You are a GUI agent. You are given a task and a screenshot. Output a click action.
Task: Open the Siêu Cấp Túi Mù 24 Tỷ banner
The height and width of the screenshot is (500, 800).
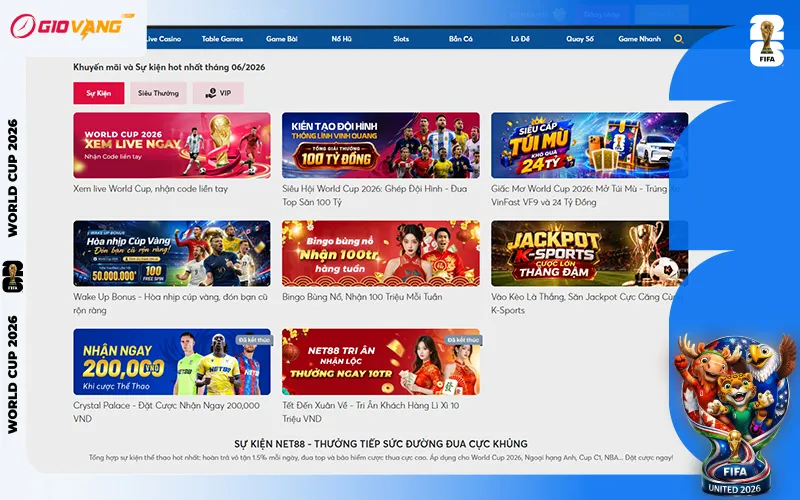(589, 145)
